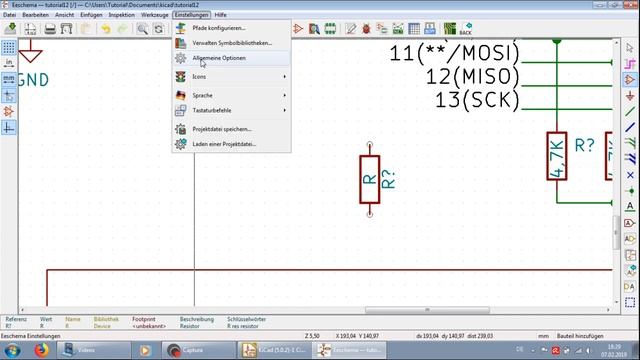Open Allgemeine Optionen

pyautogui.click(x=231, y=58)
